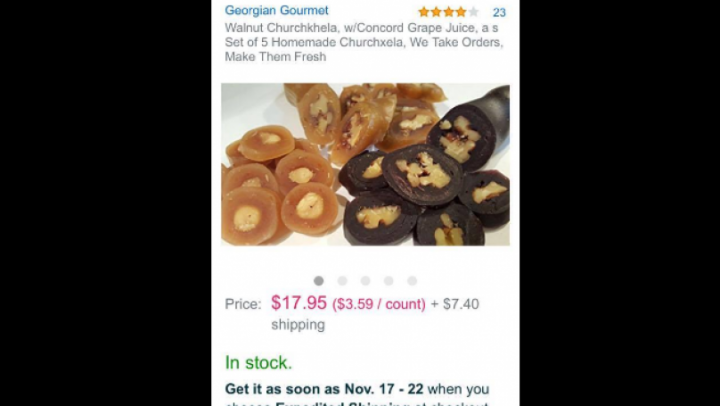Click the third gold rating star
This screenshot has height=406, width=720.
448,12
